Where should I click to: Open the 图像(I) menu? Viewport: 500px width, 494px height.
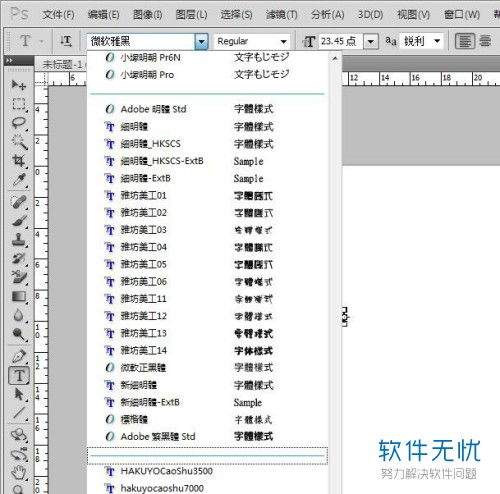147,15
